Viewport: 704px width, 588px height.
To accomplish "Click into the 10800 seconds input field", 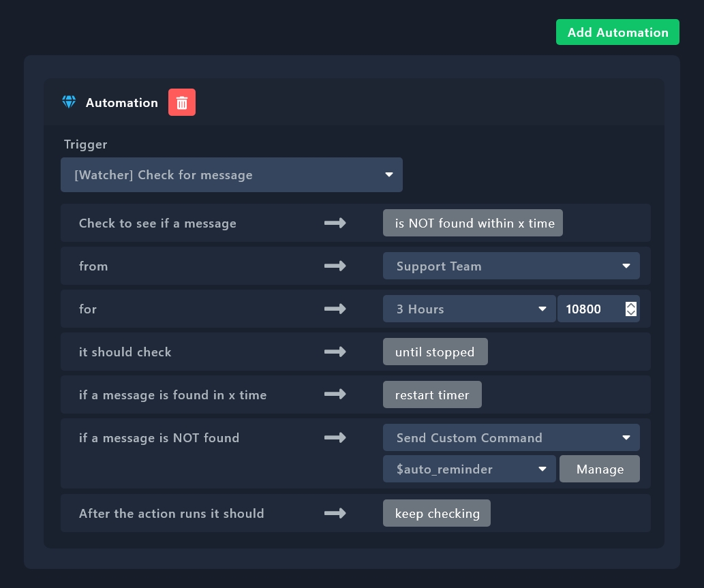I will (587, 309).
